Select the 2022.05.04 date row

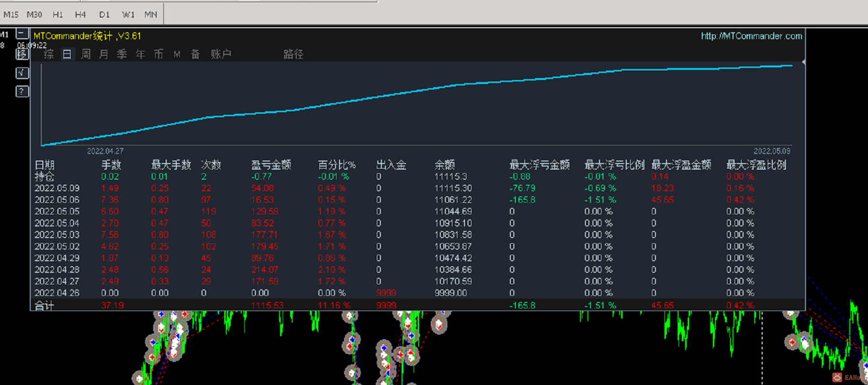click(57, 223)
